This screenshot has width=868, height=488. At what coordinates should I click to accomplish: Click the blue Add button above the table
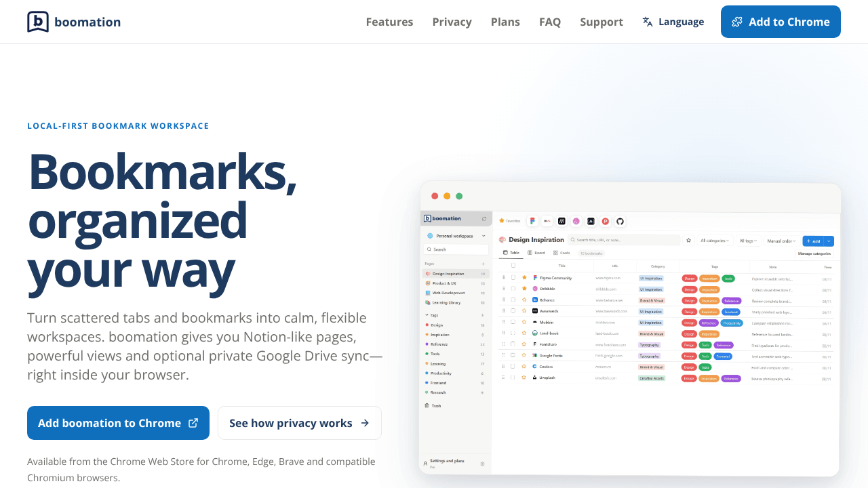(813, 241)
